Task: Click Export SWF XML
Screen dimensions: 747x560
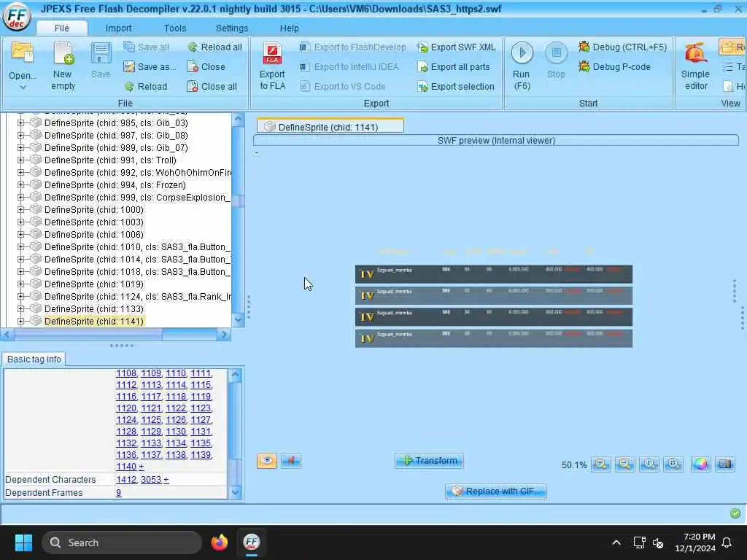Action: [x=457, y=47]
